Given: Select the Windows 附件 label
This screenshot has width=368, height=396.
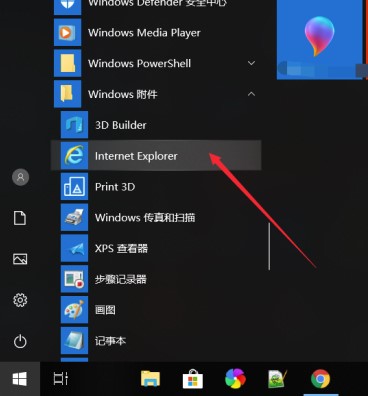Looking at the screenshot, I should [122, 94].
